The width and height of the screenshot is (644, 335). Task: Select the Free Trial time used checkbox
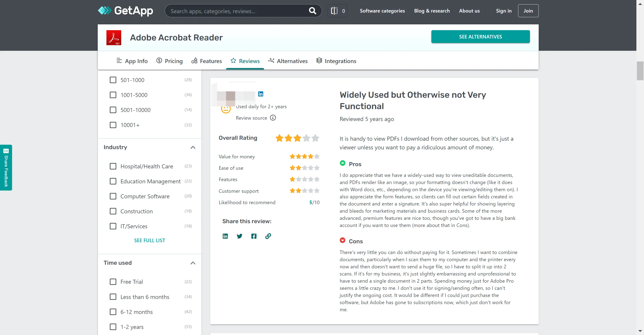(113, 281)
